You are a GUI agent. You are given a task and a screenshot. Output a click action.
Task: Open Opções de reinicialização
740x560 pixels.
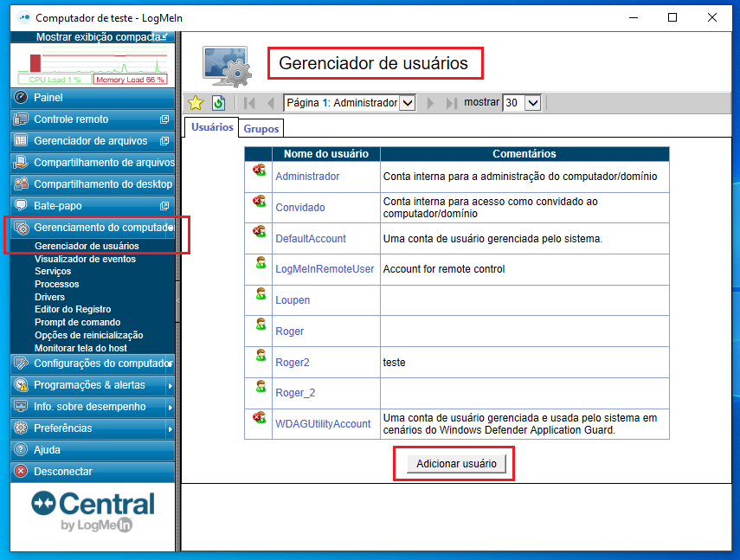tap(89, 335)
